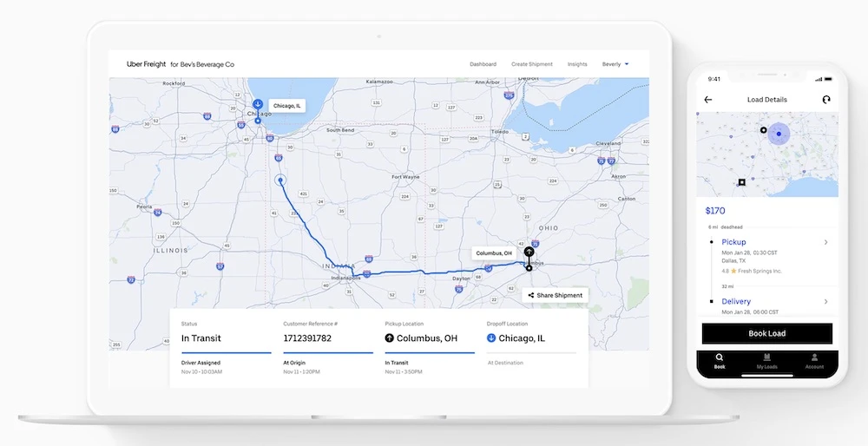Tap the blue location circle on phone map
The height and width of the screenshot is (446, 868).
779,134
